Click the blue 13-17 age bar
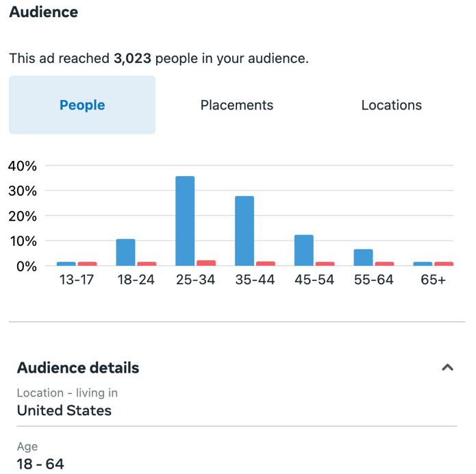 point(66,264)
